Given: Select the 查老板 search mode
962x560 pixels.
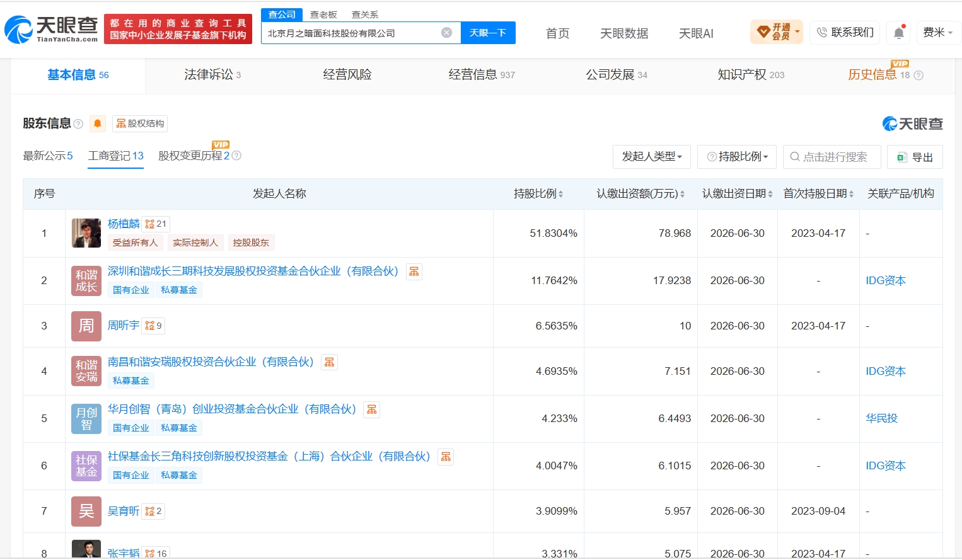Looking at the screenshot, I should pyautogui.click(x=323, y=14).
